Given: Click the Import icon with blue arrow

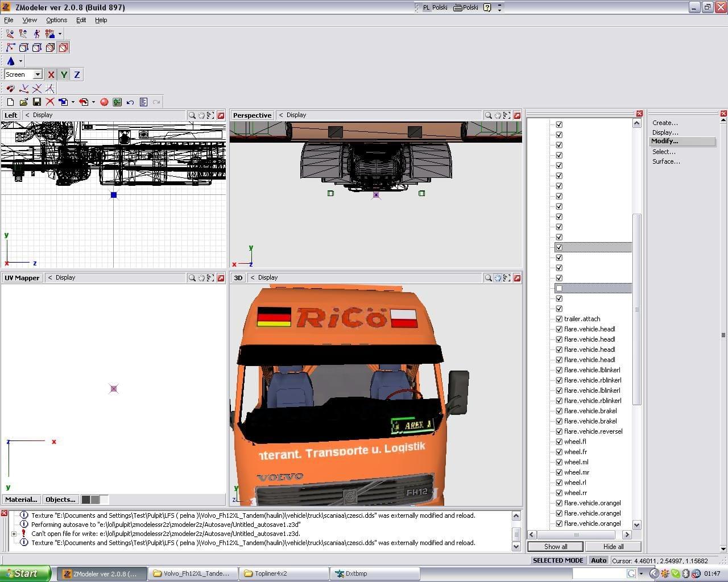Looking at the screenshot, I should (63, 102).
